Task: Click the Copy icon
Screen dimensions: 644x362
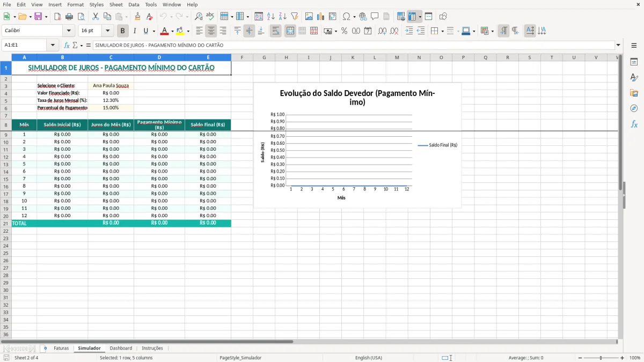Action: point(107,17)
